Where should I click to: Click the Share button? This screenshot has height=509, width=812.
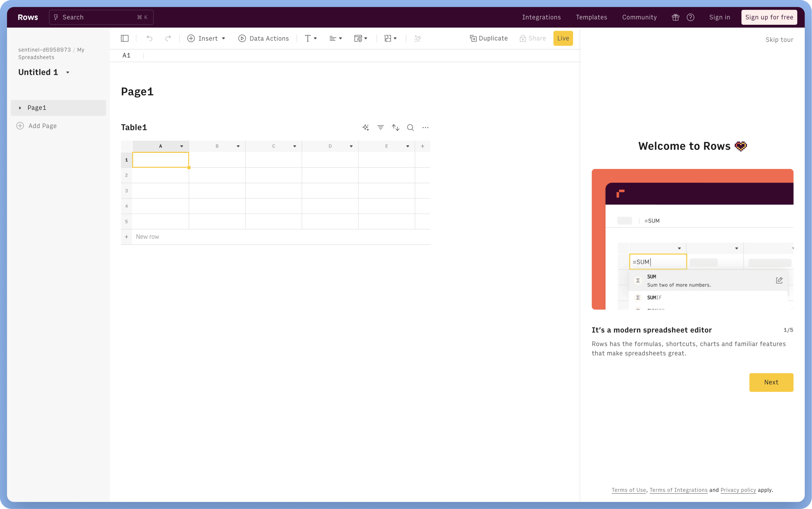pos(533,38)
